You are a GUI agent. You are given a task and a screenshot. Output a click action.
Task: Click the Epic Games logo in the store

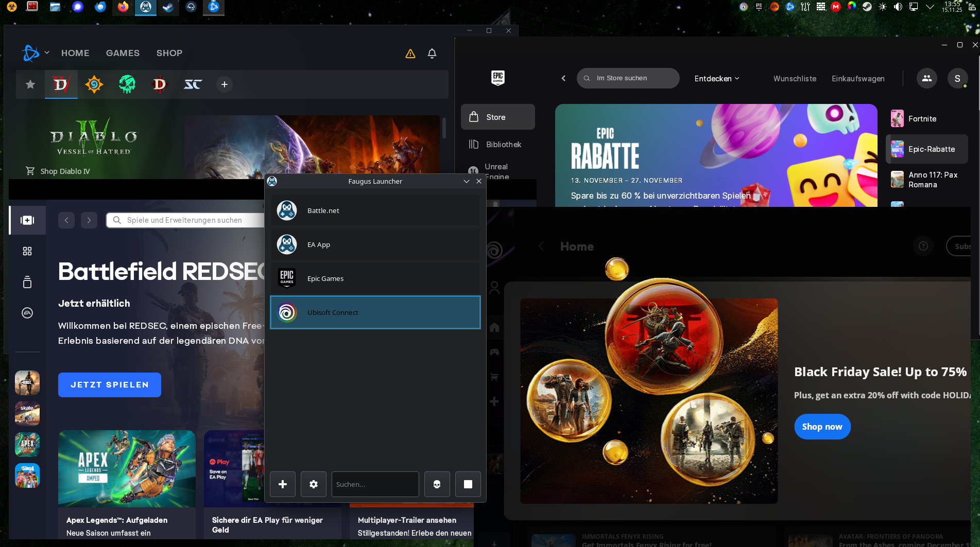tap(498, 78)
